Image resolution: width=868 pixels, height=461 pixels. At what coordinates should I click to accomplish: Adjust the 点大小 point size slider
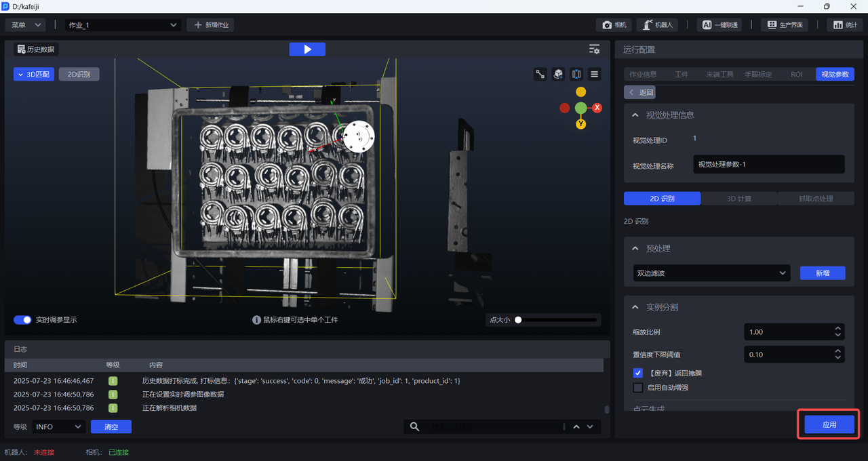click(x=518, y=320)
